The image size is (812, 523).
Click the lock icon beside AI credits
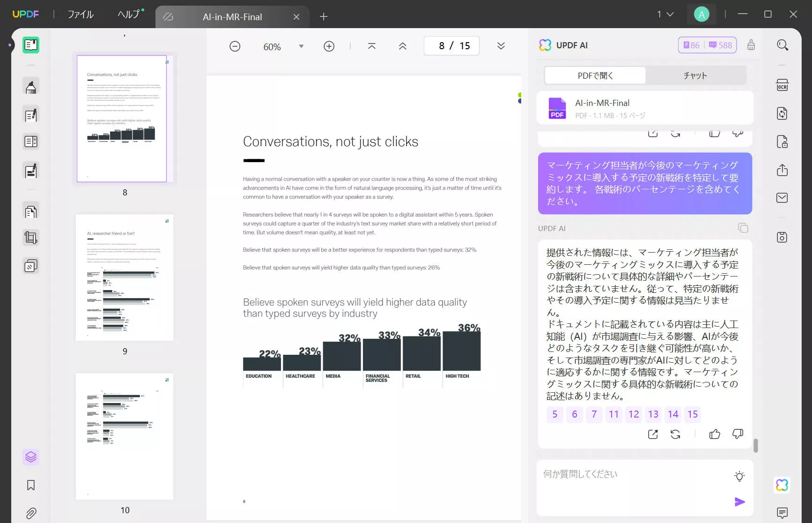751,45
